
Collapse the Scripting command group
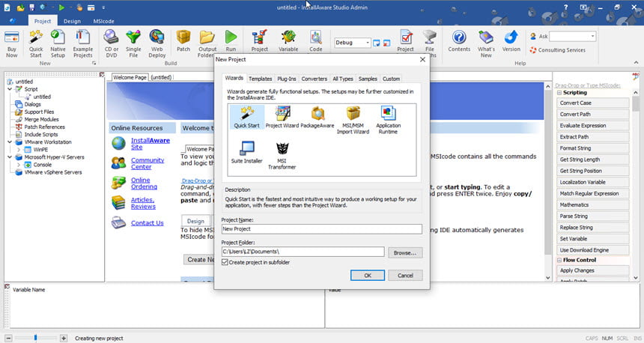coord(559,93)
